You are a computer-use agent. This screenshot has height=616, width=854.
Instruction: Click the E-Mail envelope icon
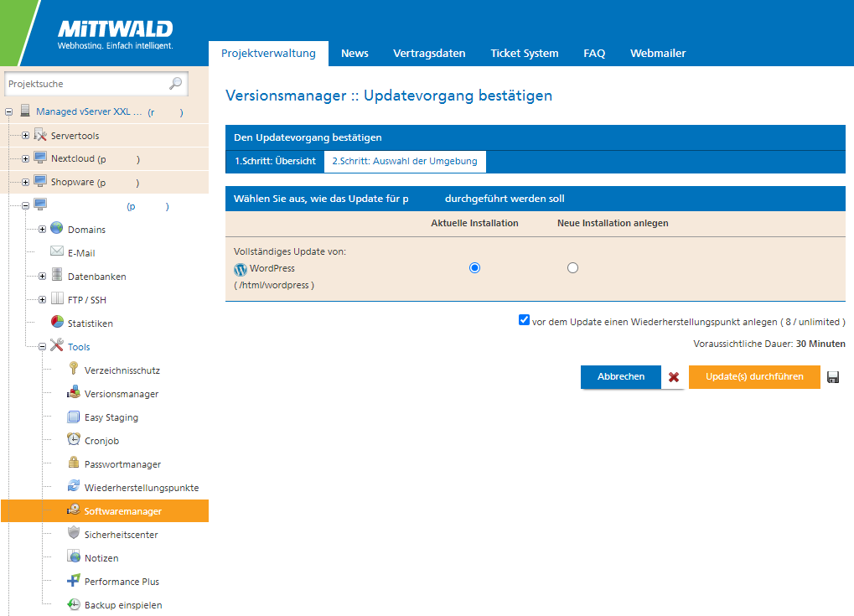pyautogui.click(x=57, y=251)
